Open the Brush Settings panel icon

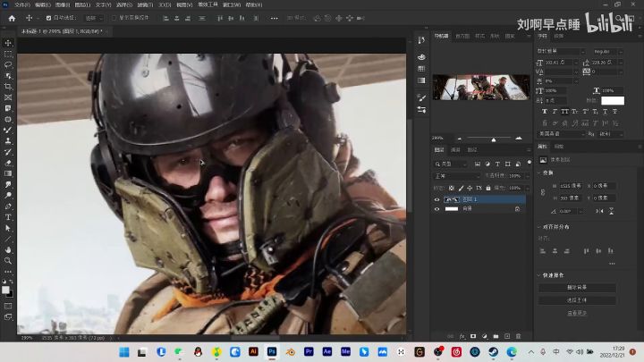(421, 97)
